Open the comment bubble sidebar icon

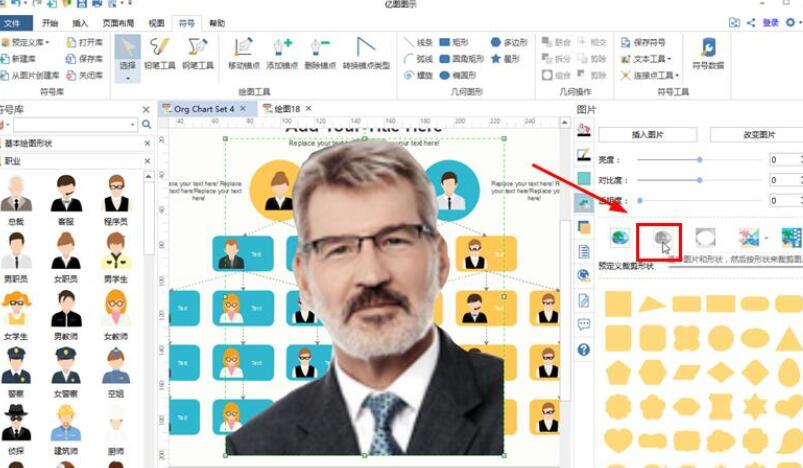584,325
